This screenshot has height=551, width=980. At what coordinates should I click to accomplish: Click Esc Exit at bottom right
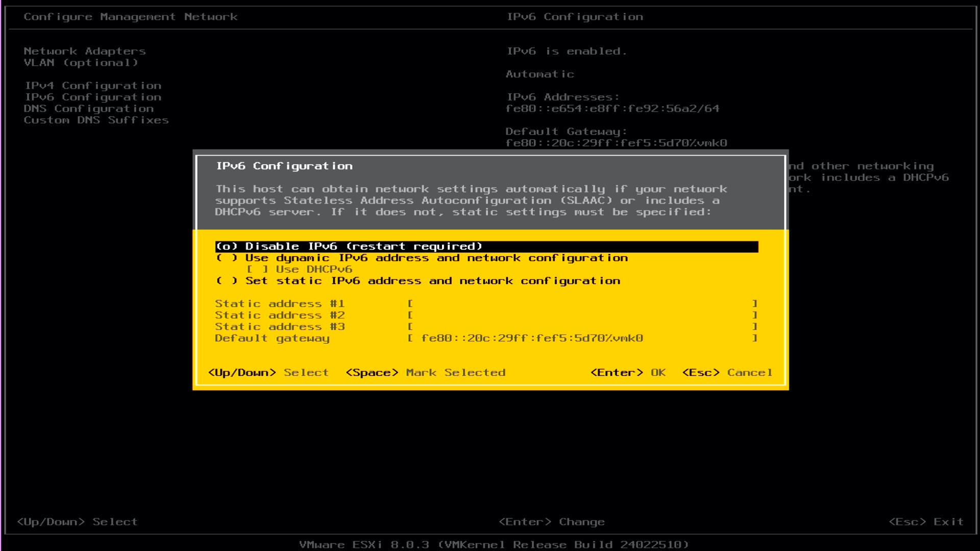pyautogui.click(x=926, y=522)
